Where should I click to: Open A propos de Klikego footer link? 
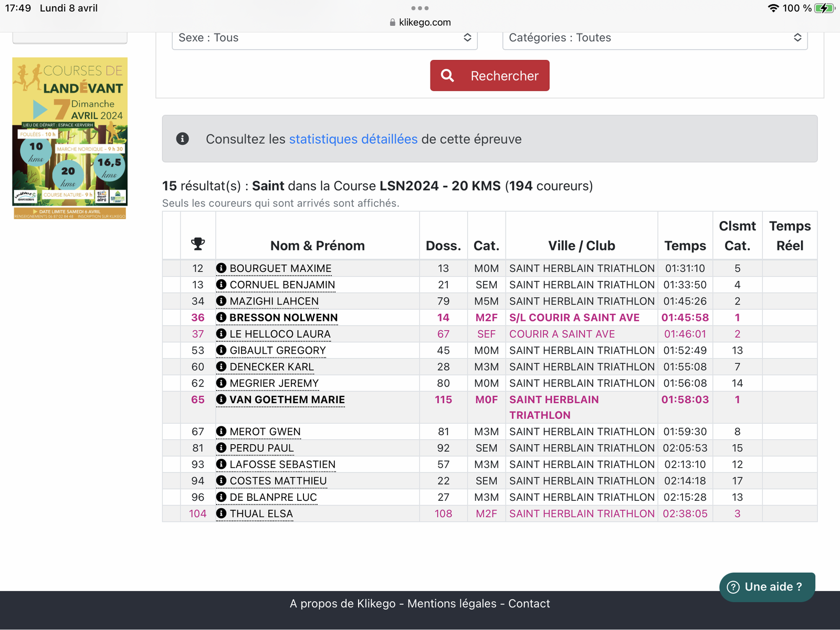(x=342, y=604)
